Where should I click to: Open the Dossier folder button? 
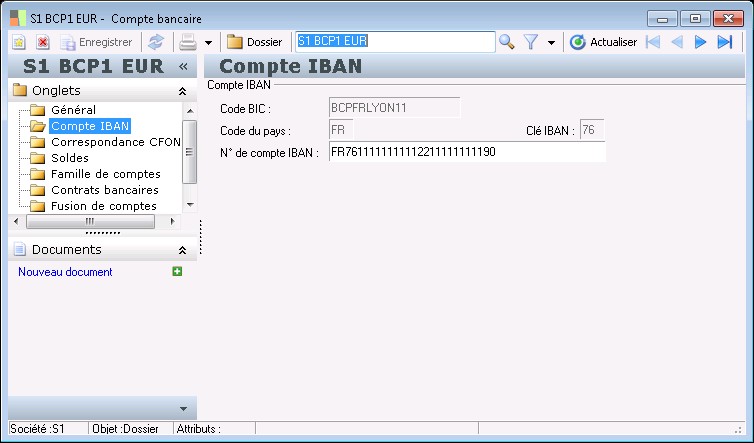click(254, 42)
